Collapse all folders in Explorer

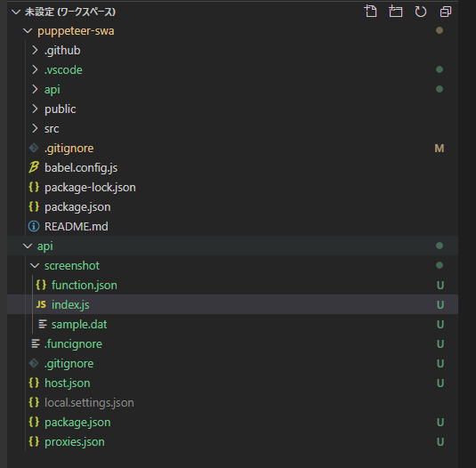click(x=446, y=12)
